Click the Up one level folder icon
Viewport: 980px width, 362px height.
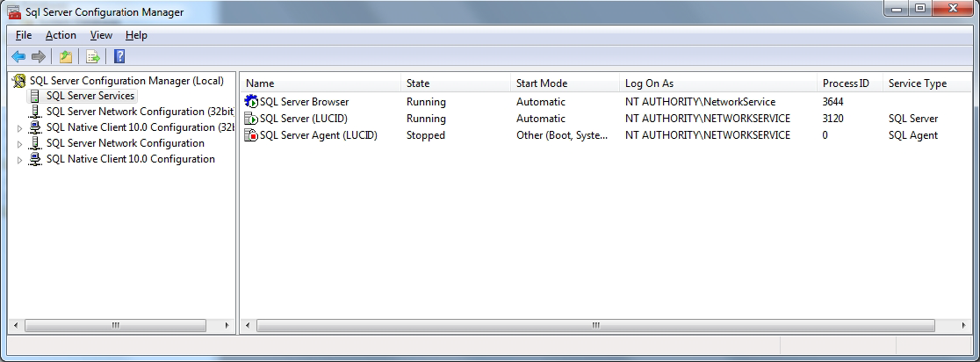point(66,57)
